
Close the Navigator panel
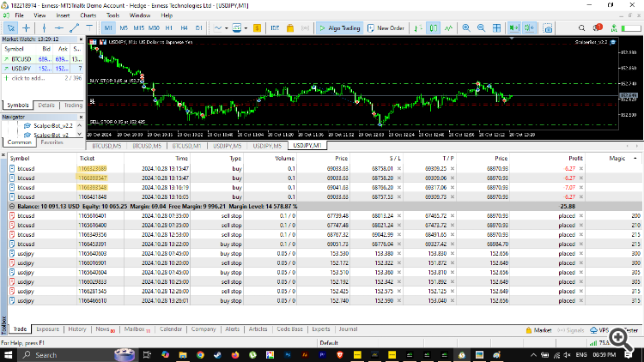[81, 117]
